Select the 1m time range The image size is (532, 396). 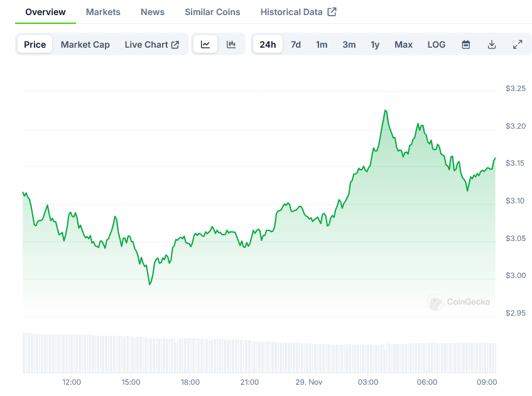click(x=322, y=45)
